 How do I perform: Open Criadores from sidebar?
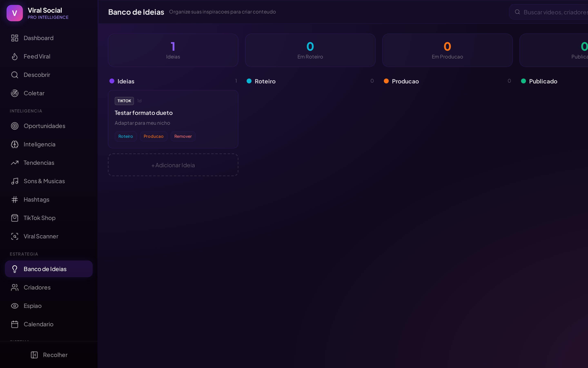[49, 287]
